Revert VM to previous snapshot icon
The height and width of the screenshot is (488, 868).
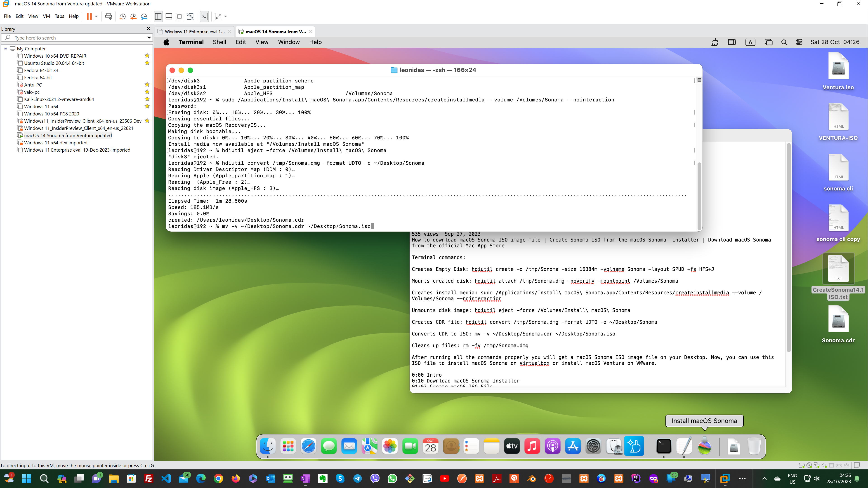tap(133, 16)
